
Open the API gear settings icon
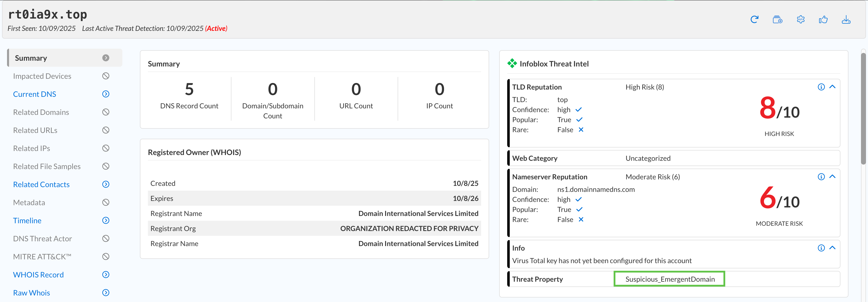801,20
